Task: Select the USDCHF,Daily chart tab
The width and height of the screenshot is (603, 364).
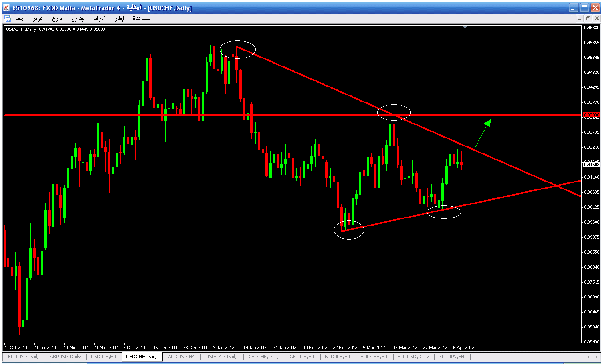Action: coord(142,357)
